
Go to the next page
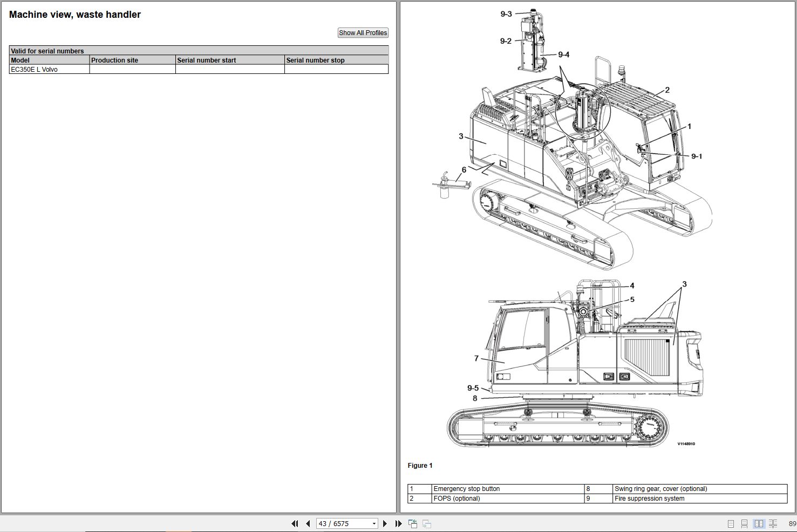[x=385, y=523]
